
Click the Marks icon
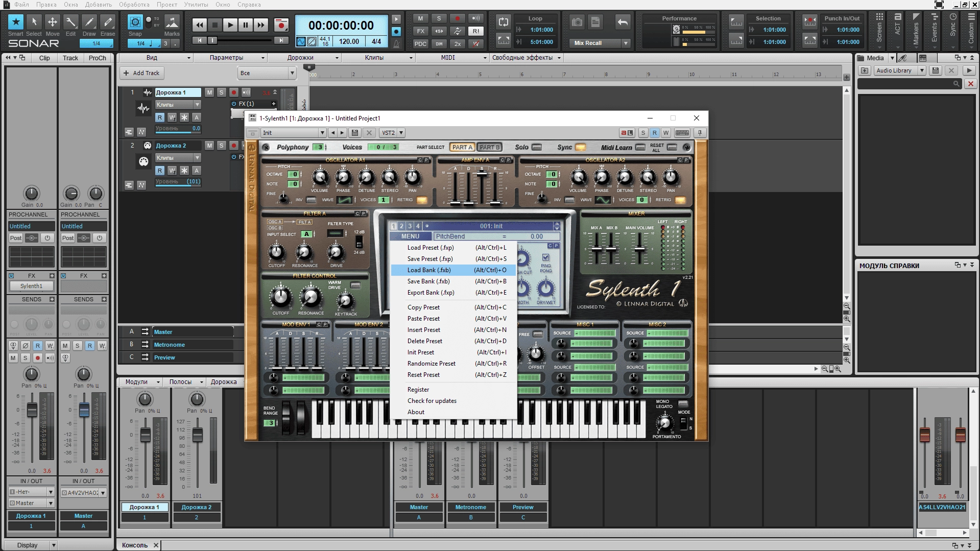point(172,22)
